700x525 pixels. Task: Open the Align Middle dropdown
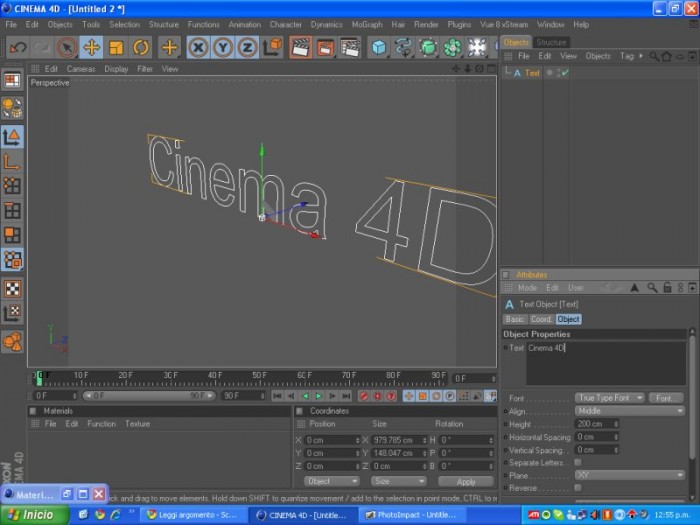[629, 411]
